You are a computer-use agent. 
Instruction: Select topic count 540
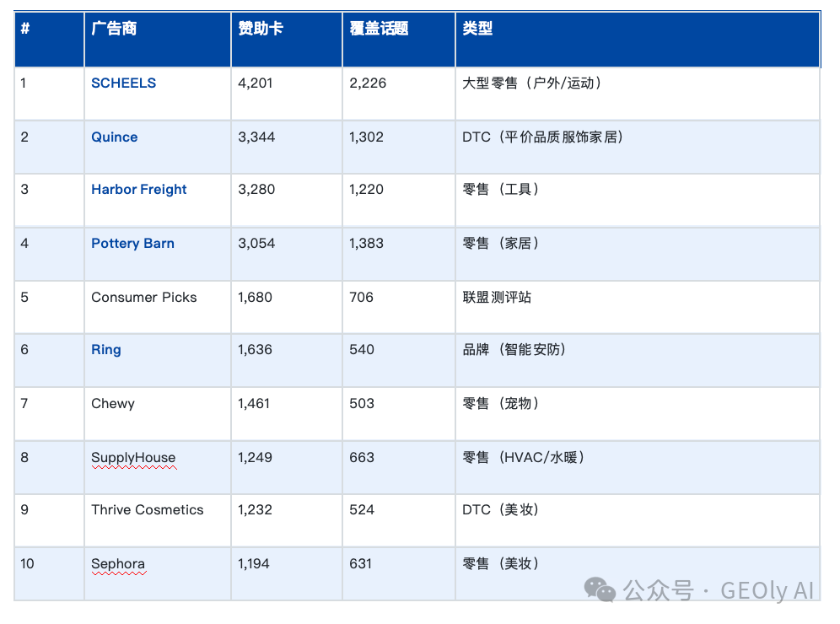(362, 350)
